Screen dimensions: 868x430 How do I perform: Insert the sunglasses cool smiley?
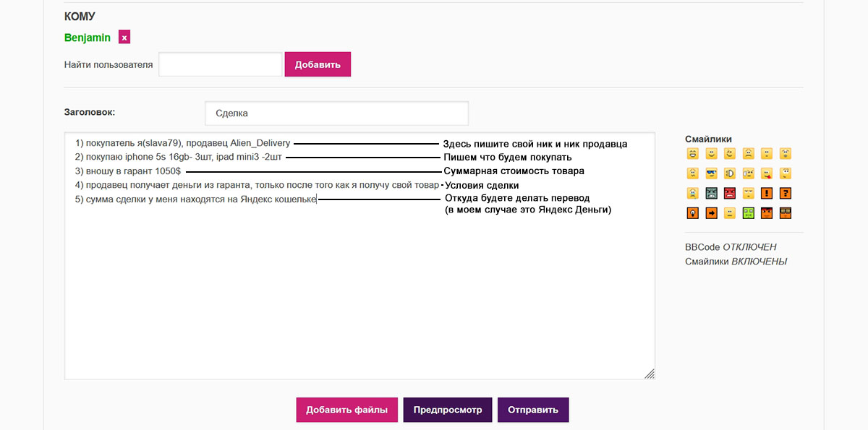711,173
